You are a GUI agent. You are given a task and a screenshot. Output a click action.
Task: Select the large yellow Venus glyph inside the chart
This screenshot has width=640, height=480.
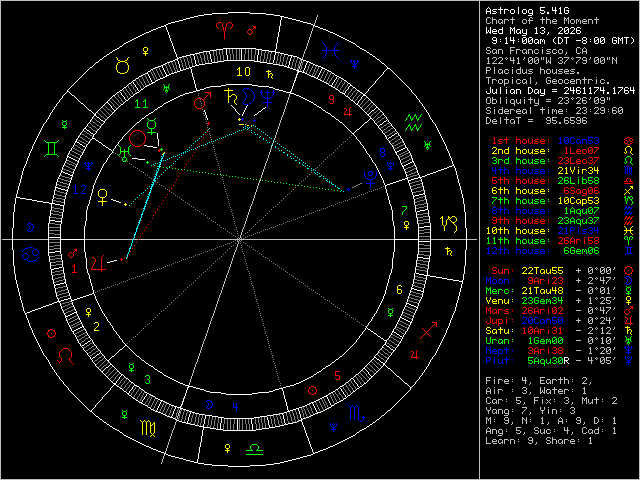click(102, 197)
